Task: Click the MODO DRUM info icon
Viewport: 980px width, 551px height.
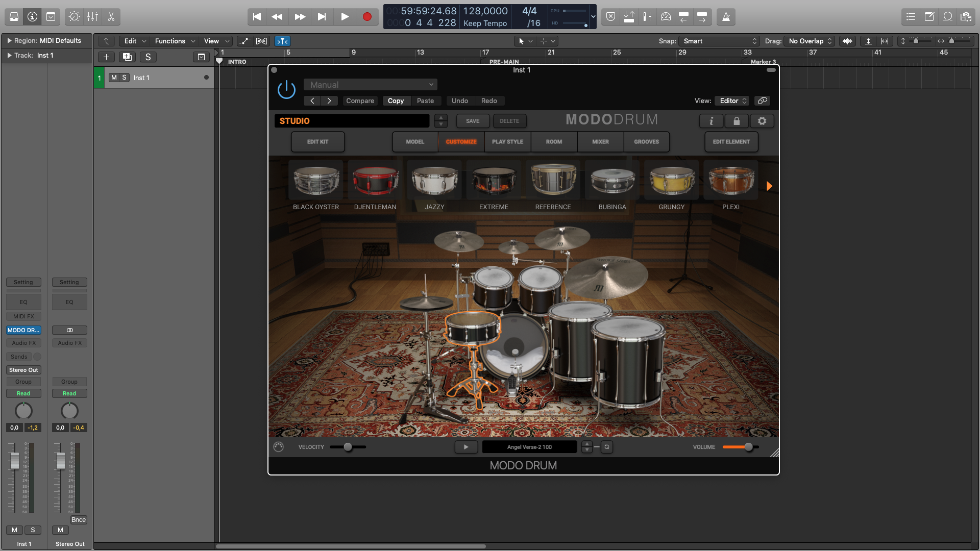Action: click(x=711, y=121)
